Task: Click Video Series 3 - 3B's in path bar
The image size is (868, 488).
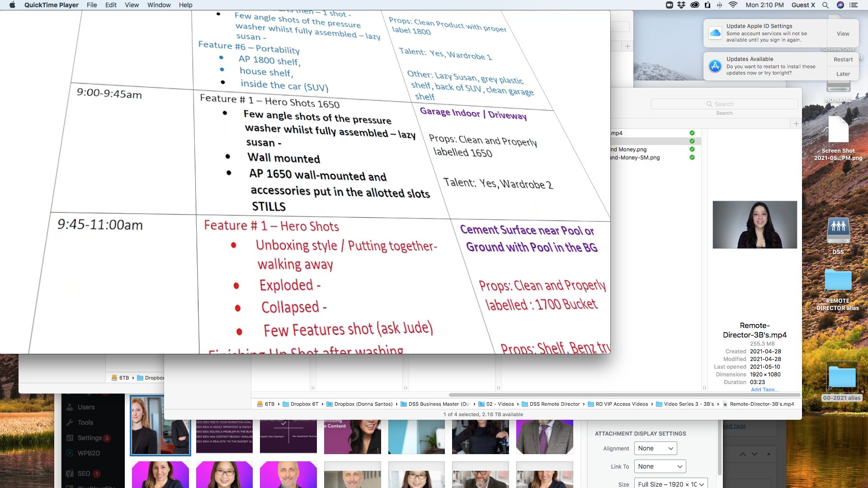Action: (x=685, y=404)
